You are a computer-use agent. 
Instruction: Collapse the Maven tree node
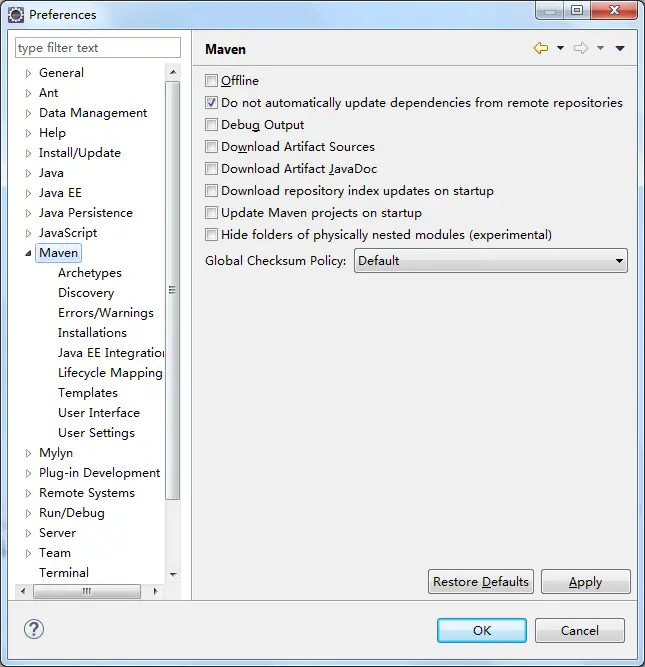pyautogui.click(x=29, y=253)
